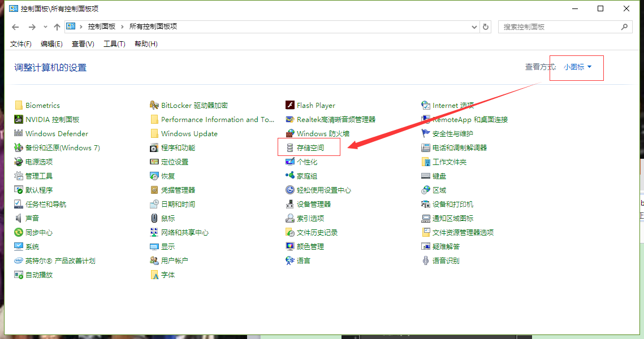The image size is (644, 339).
Task: Open 用户帐户 icon
Action: (x=154, y=260)
